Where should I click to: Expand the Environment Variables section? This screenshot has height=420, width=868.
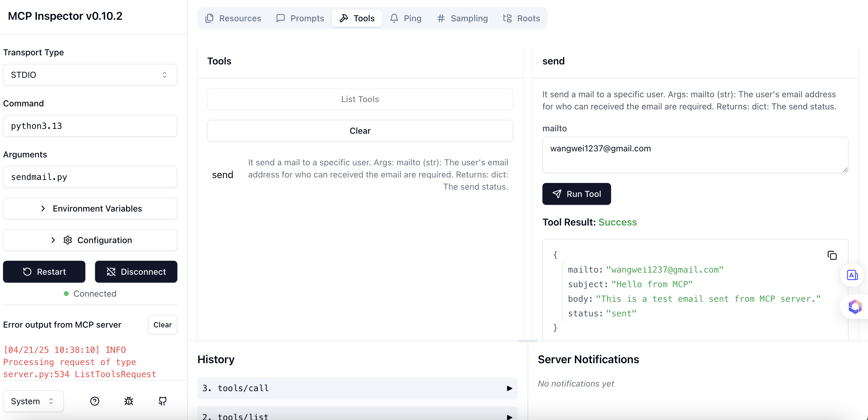tap(90, 208)
